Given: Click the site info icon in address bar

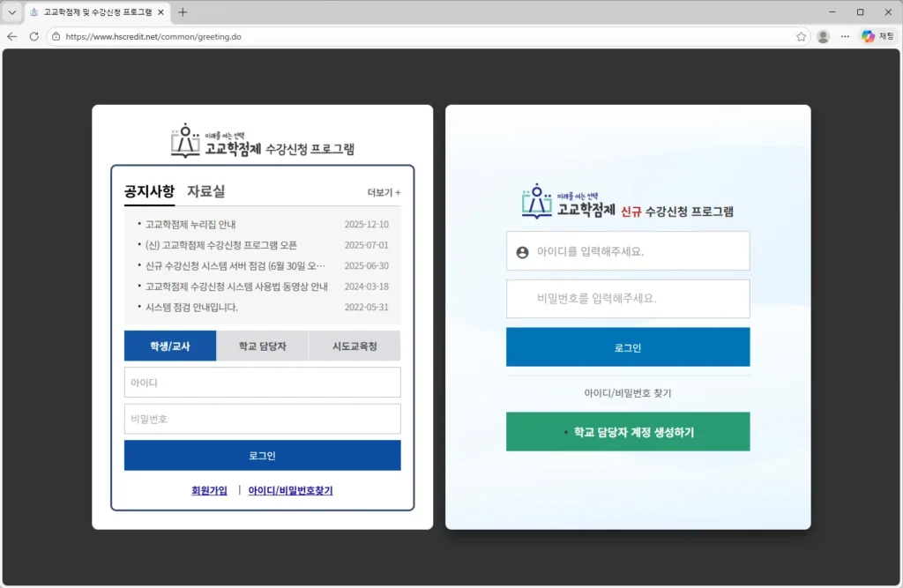Looking at the screenshot, I should pyautogui.click(x=56, y=37).
